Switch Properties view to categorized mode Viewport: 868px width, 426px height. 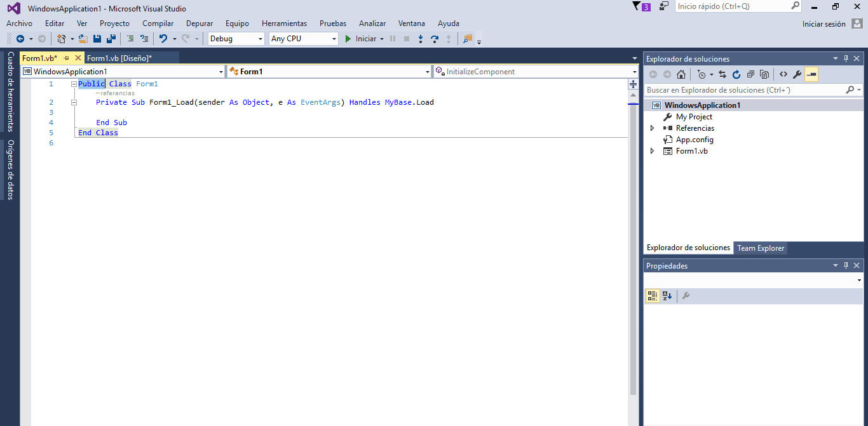(652, 295)
